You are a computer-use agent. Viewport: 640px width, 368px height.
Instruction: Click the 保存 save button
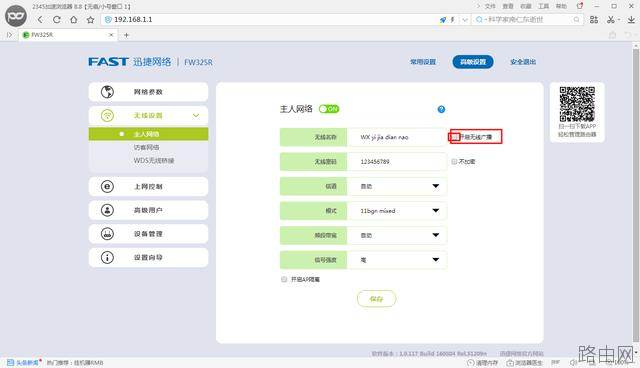tap(376, 299)
